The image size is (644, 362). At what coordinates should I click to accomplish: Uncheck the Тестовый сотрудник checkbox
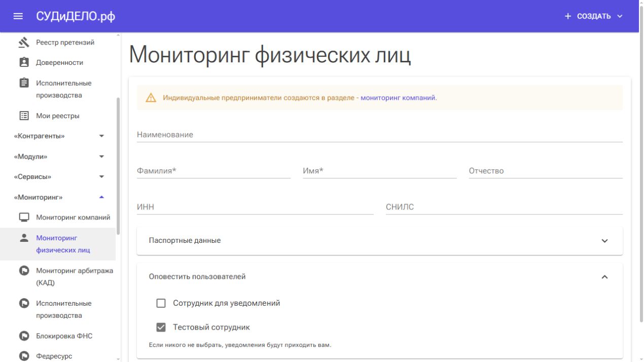[161, 328]
